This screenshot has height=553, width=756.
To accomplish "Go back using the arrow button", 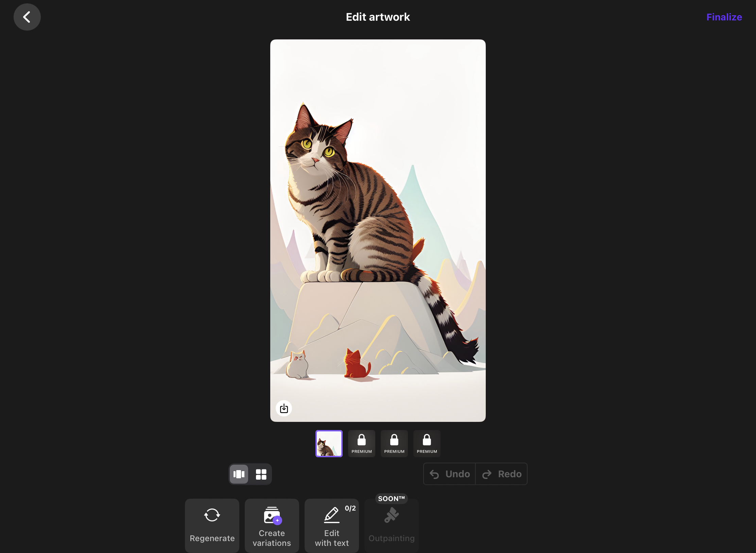I will (27, 17).
